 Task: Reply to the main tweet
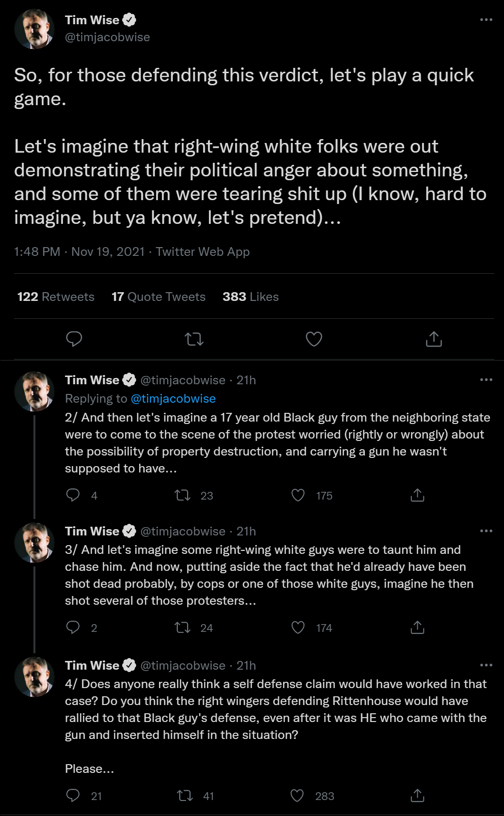click(74, 339)
